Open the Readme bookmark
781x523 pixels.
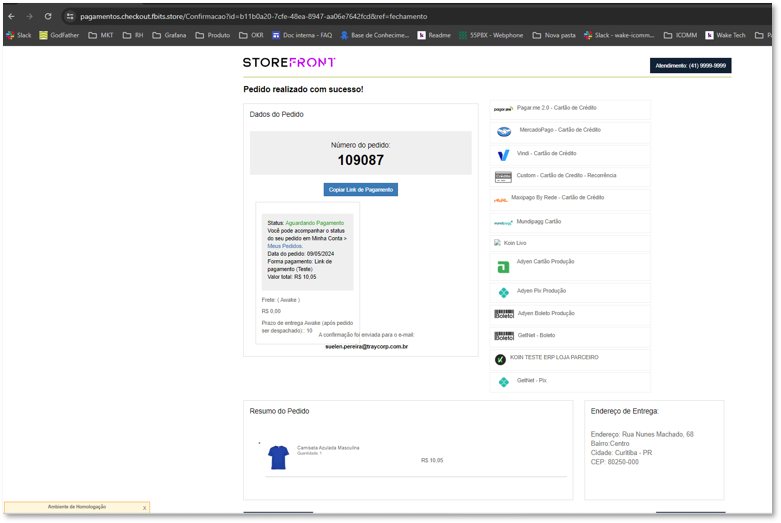click(434, 35)
